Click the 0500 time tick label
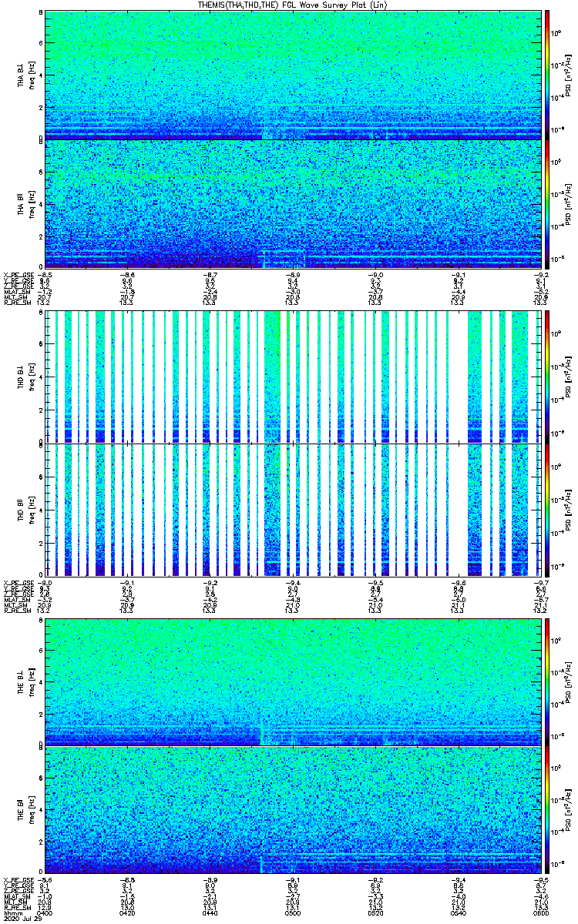Viewport: 578px width, 924px height. tap(292, 913)
